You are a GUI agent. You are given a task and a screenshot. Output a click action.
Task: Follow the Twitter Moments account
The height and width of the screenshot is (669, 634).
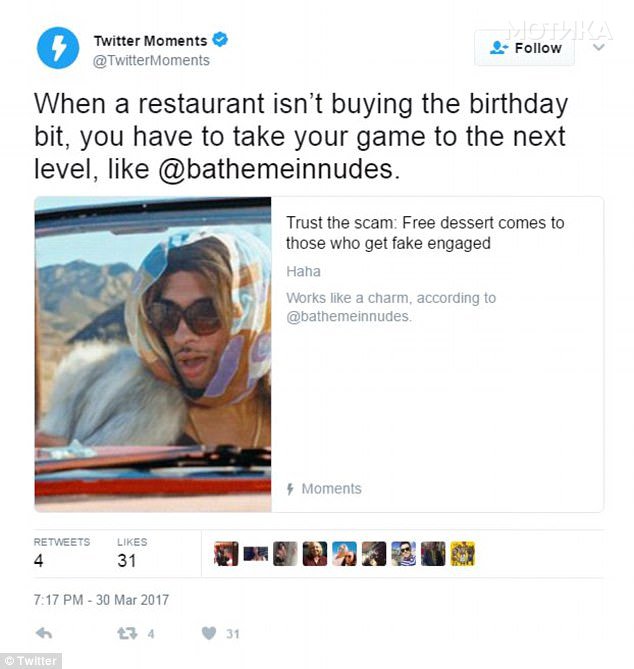pyautogui.click(x=524, y=48)
